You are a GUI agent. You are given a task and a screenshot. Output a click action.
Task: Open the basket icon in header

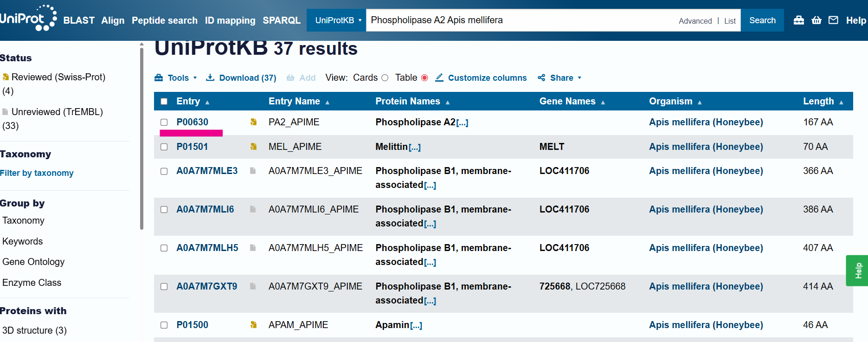[x=816, y=20]
